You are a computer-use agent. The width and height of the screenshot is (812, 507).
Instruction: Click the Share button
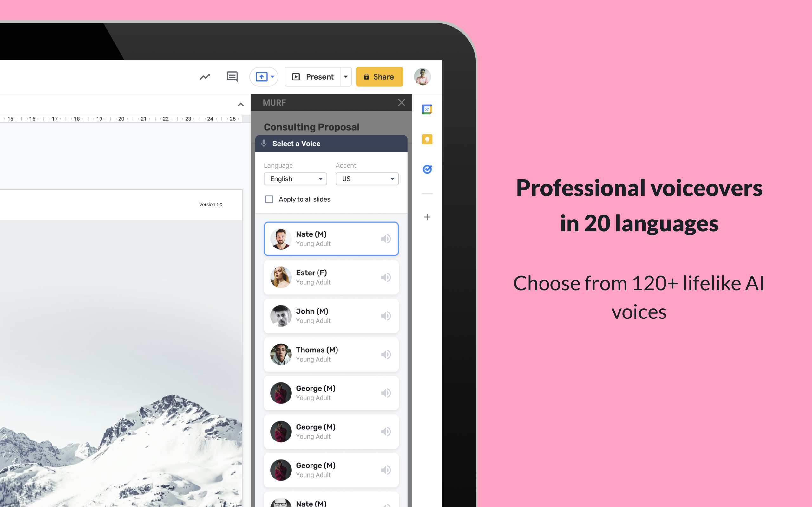click(x=379, y=76)
